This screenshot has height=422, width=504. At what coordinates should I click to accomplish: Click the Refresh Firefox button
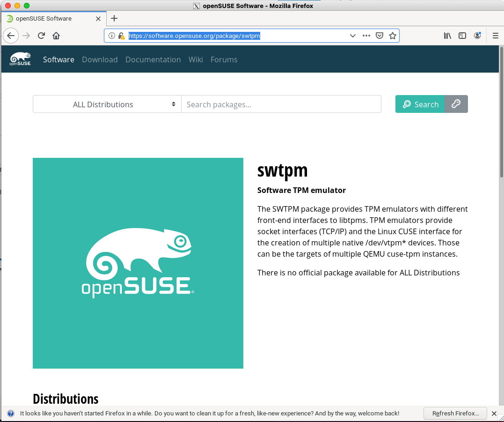(455, 413)
